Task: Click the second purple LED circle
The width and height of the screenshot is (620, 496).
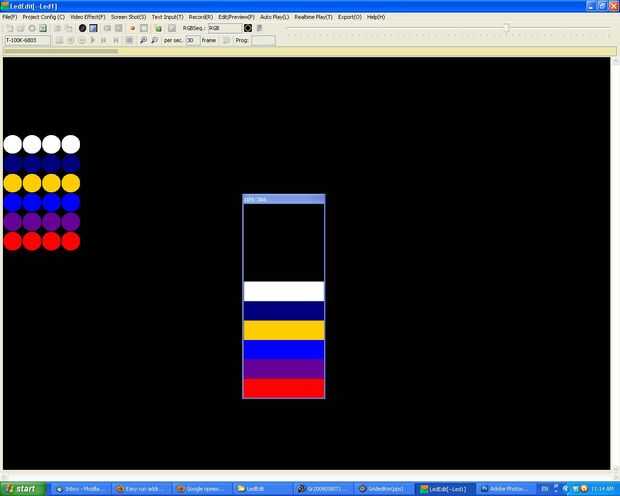Action: (x=32, y=222)
